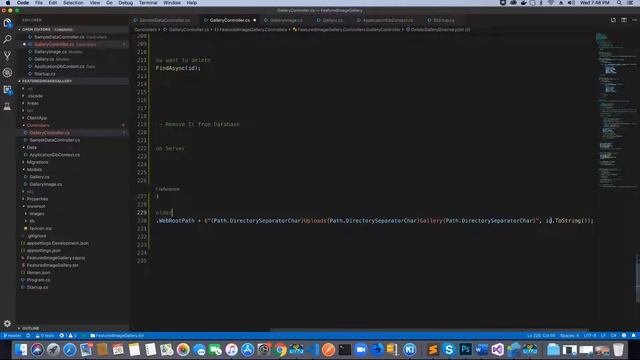Open appsettings.Development.json in Explorer
This screenshot has height=360, width=640.
58,243
